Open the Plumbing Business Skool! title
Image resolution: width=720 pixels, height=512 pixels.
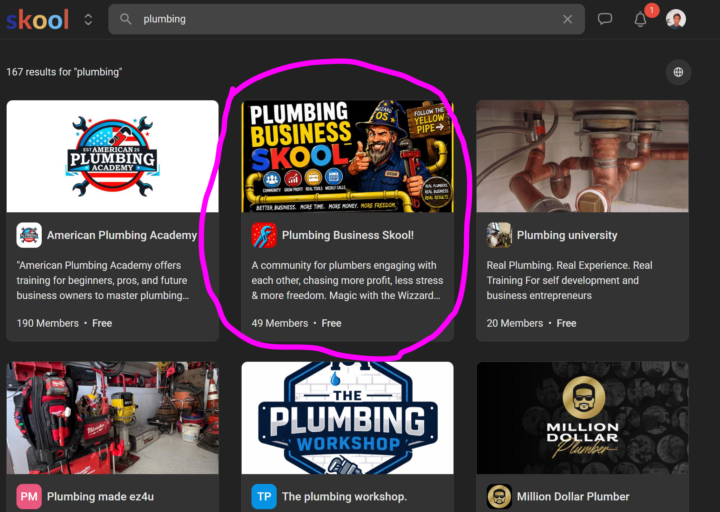(348, 235)
